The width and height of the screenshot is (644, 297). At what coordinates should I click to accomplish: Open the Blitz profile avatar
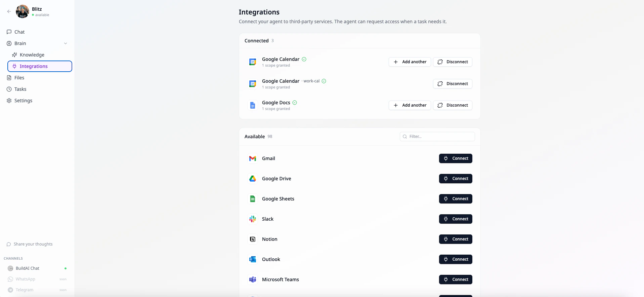tap(23, 11)
